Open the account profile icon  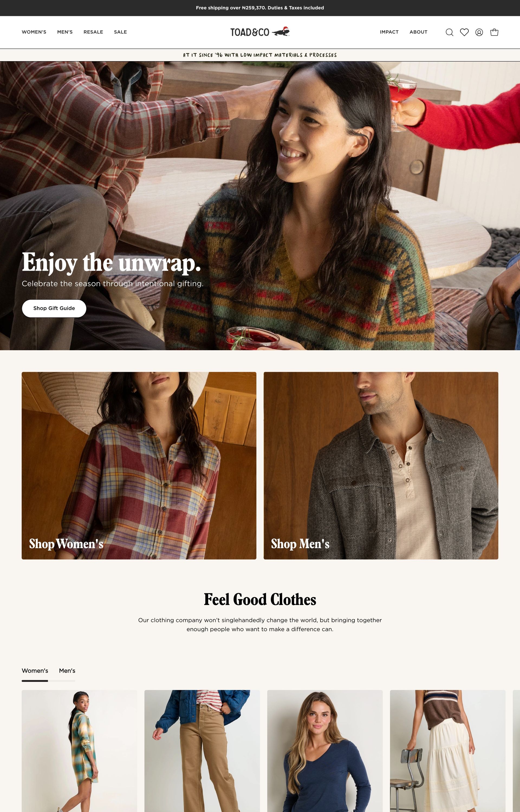click(479, 32)
